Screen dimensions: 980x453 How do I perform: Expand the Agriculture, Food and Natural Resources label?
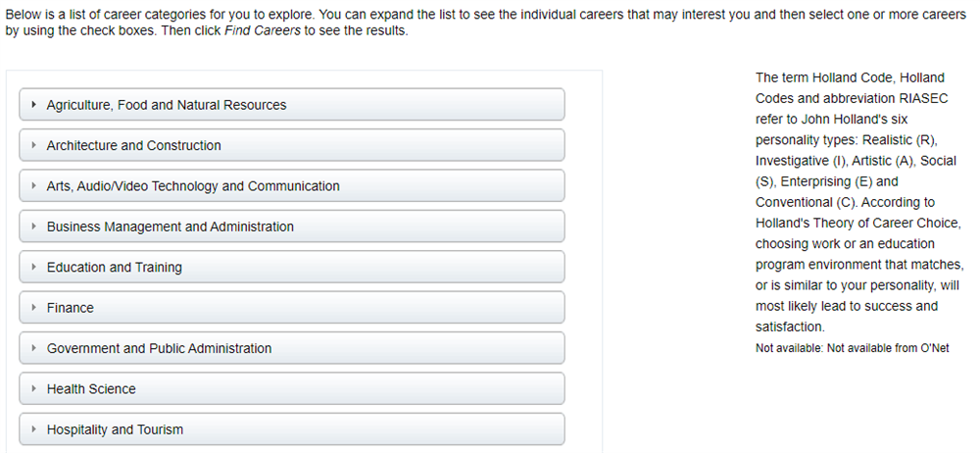coord(167,105)
